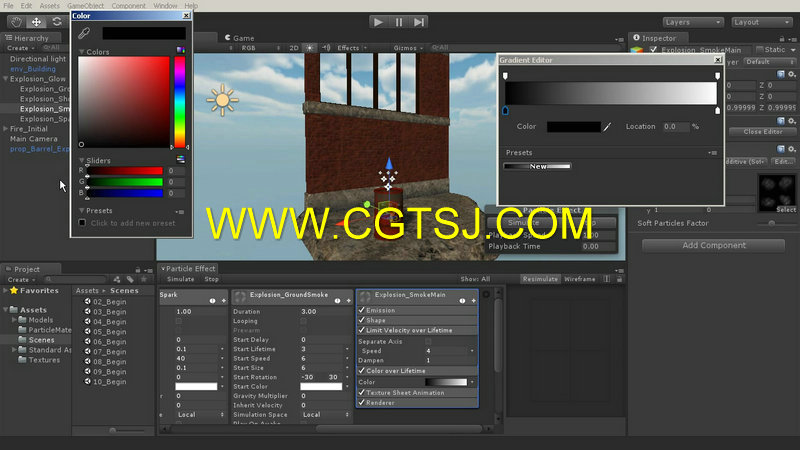The image size is (800, 450).
Task: Collapse the Sliders section in Color window
Action: click(81, 160)
